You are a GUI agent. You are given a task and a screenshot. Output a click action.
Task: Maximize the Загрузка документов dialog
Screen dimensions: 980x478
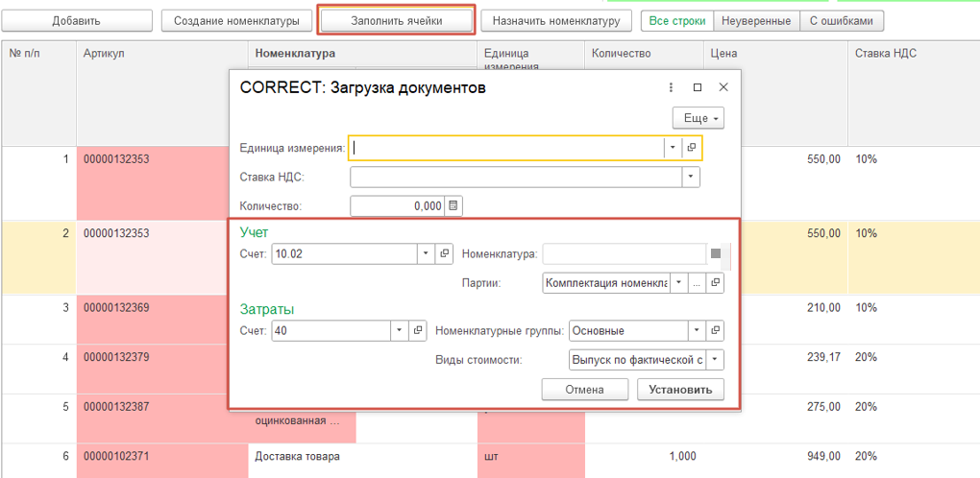(x=698, y=87)
